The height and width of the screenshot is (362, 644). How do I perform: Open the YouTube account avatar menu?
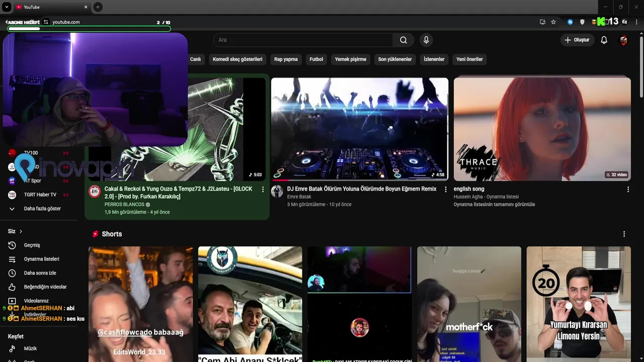623,40
